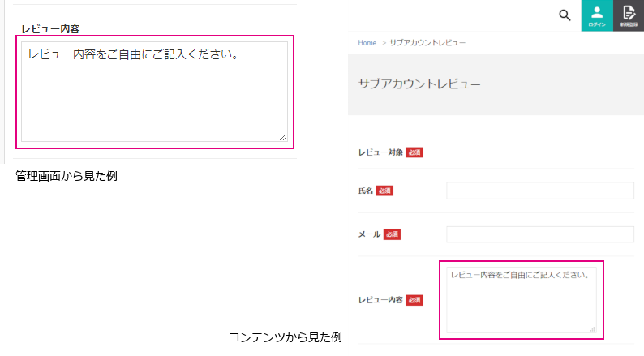The width and height of the screenshot is (644, 356).
Task: Click the メール field label
Action: 369,234
